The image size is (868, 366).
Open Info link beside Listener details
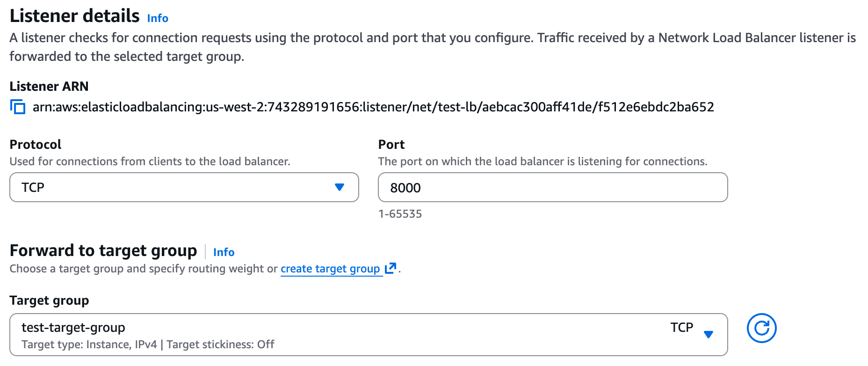pyautogui.click(x=158, y=18)
